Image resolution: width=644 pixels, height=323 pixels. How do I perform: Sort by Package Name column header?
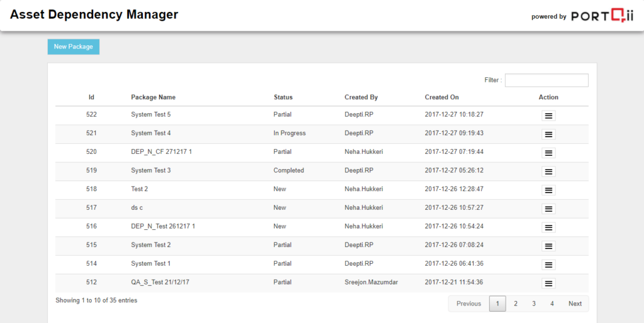click(153, 97)
